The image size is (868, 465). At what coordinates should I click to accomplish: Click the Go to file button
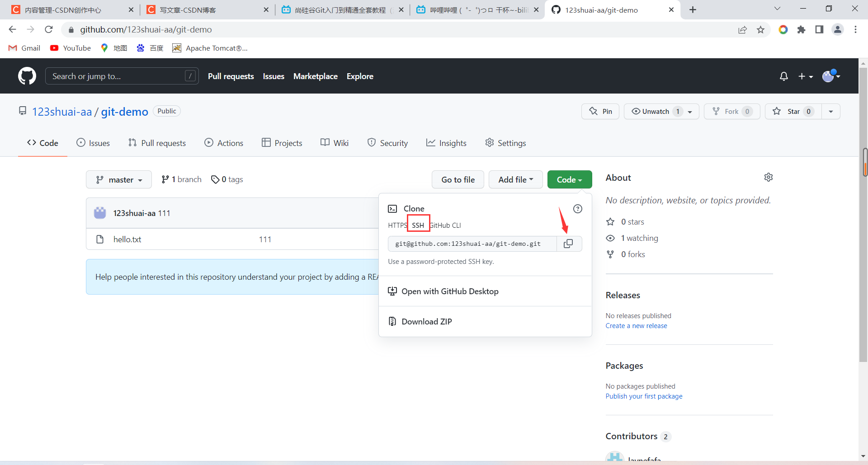click(458, 179)
